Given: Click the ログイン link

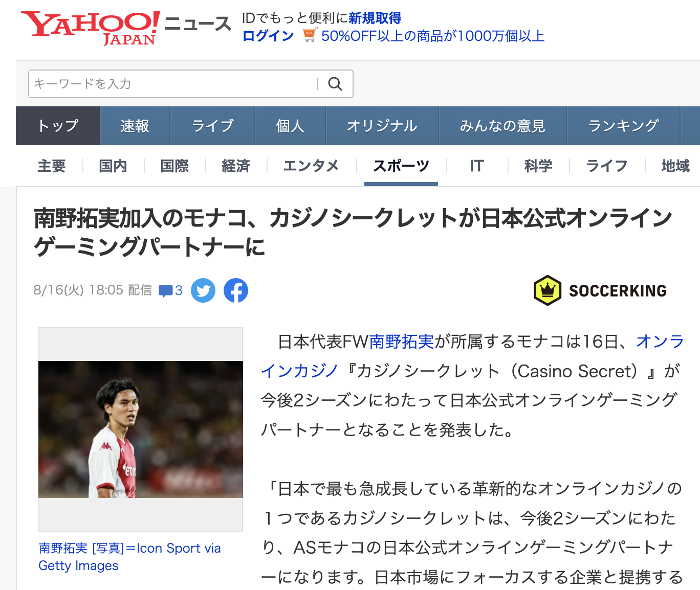Looking at the screenshot, I should (x=268, y=36).
